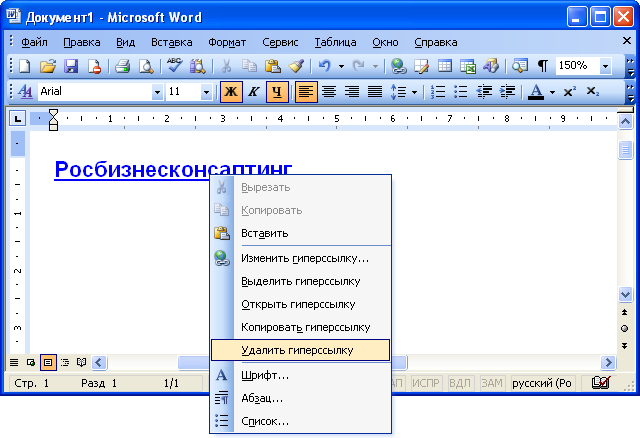Click the vertical scrollbar down arrow
The width and height of the screenshot is (640, 438).
[625, 294]
